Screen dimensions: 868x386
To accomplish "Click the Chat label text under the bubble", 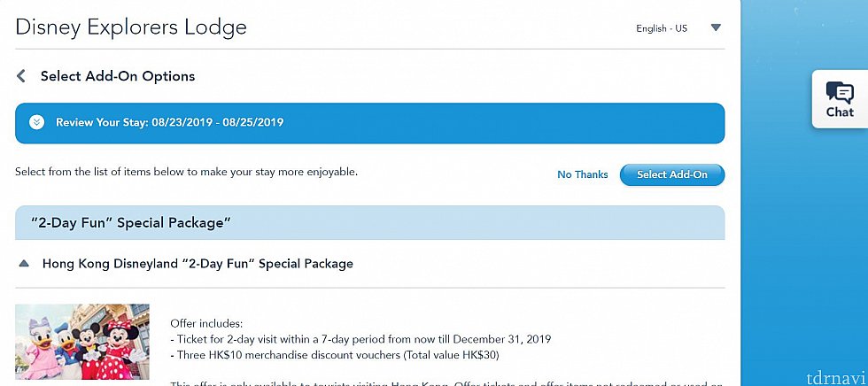I will click(840, 112).
